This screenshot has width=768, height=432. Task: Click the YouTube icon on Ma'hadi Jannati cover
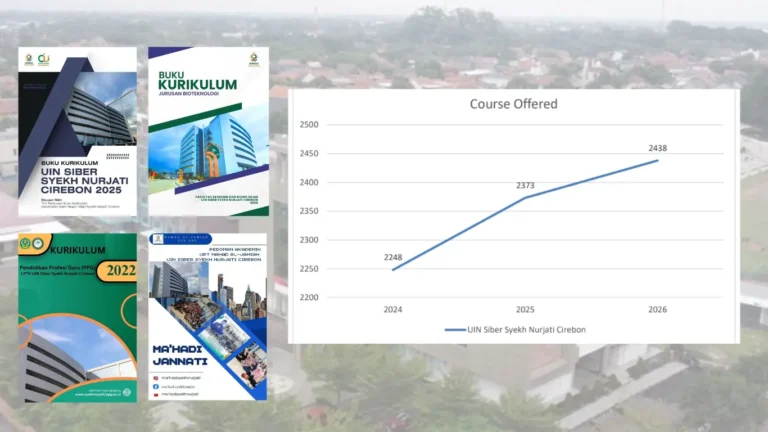pyautogui.click(x=156, y=394)
